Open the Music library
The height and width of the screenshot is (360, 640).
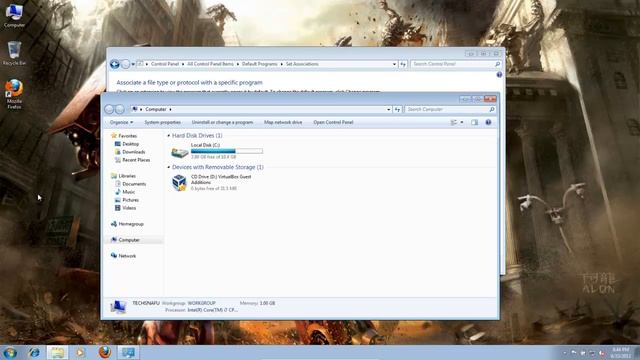point(125,192)
